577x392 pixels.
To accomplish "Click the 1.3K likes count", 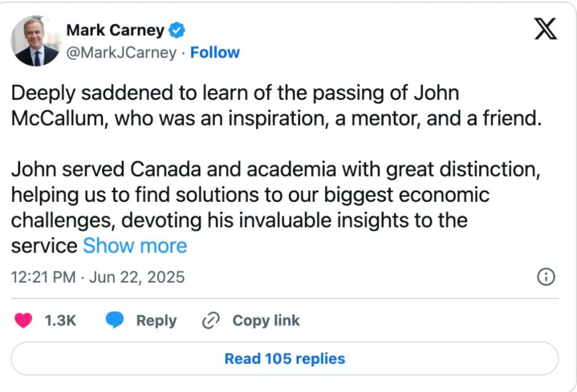I will (x=60, y=321).
